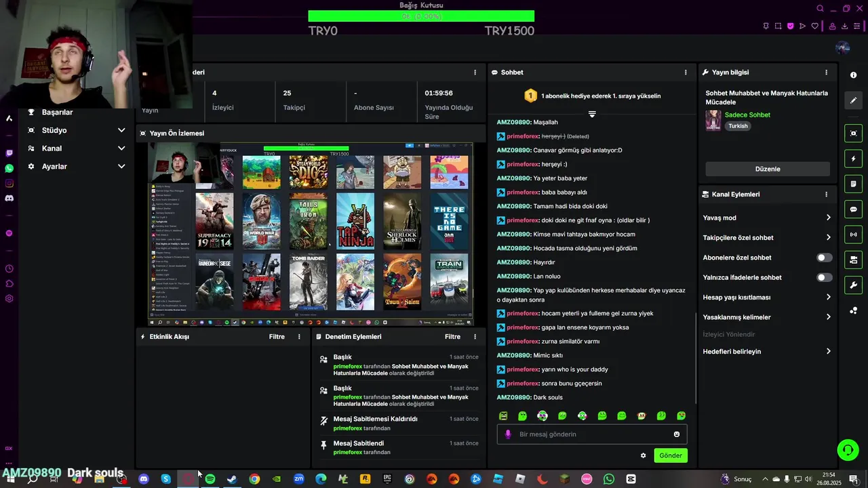Click the Takipçi count 25
This screenshot has width=868, height=488.
pos(287,94)
